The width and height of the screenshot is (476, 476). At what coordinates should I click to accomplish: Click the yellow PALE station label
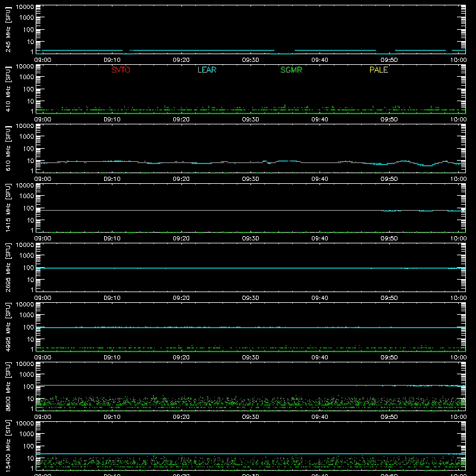click(378, 70)
